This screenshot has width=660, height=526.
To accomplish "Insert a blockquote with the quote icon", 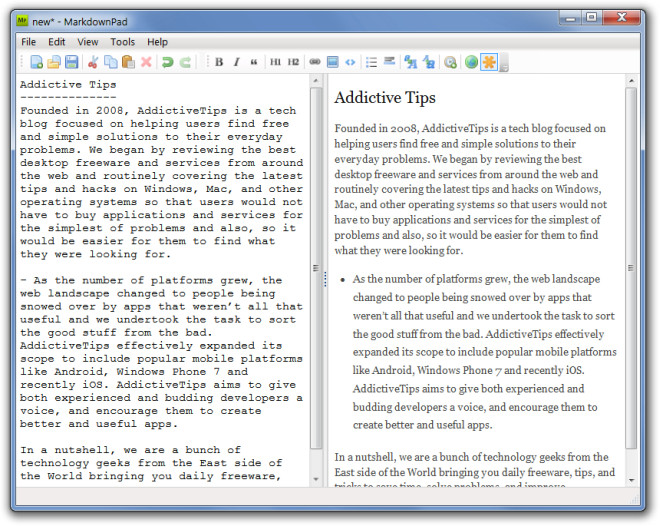I will (254, 62).
